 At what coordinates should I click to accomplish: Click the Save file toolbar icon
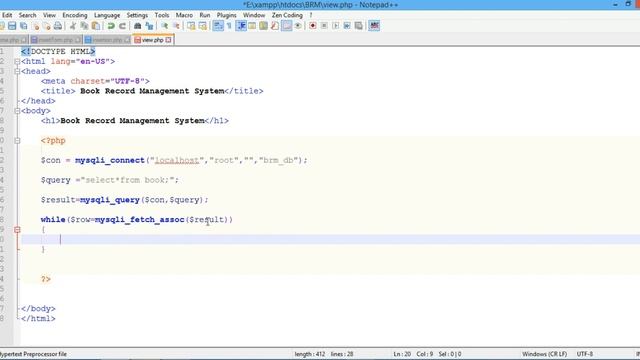tap(12, 26)
